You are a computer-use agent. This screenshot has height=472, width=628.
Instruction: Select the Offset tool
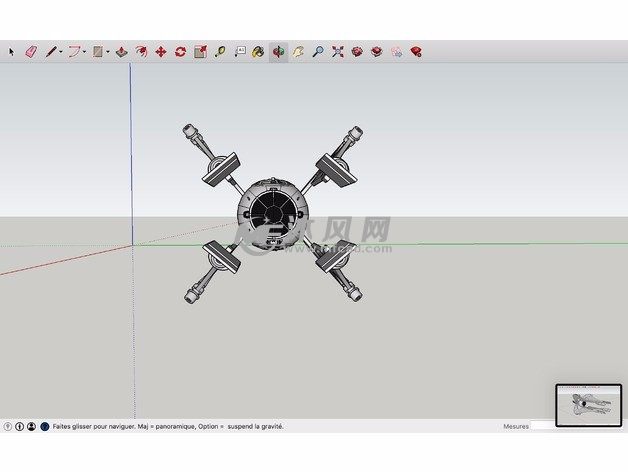point(142,51)
